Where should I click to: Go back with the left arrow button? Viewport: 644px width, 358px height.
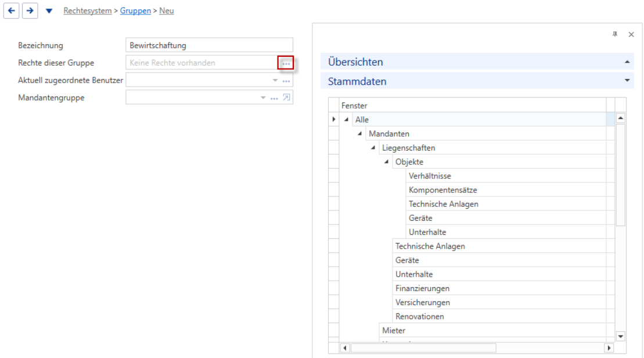pos(12,10)
